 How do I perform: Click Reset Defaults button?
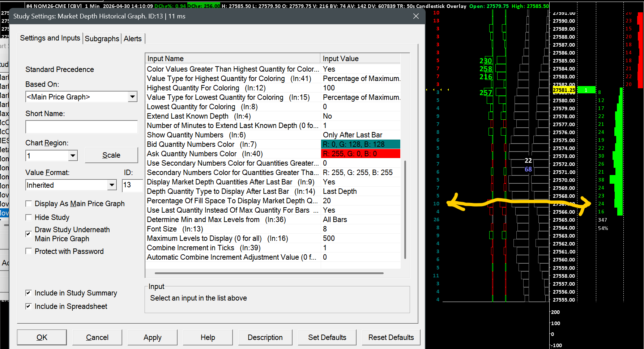click(x=391, y=337)
